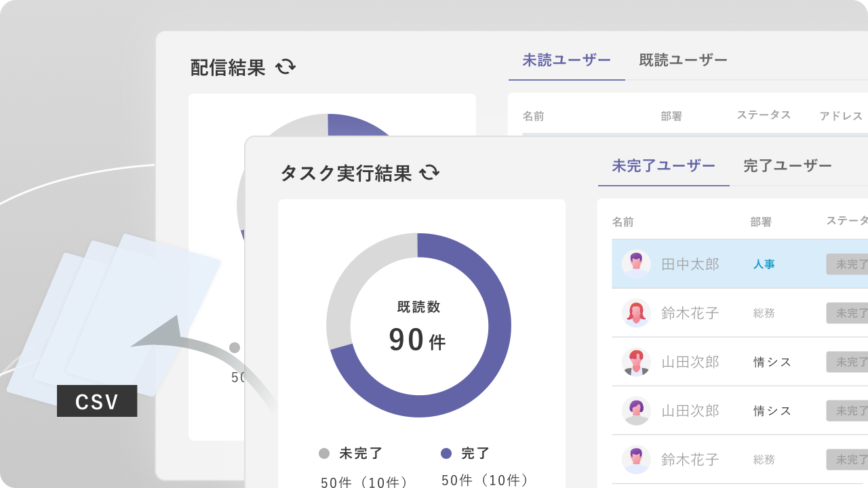
Task: Click the 既読数 label in donut center
Action: [x=419, y=307]
